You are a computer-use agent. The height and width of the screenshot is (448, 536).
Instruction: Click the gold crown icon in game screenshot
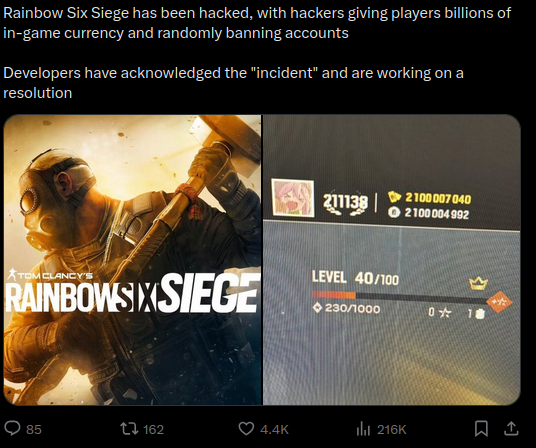(x=478, y=283)
